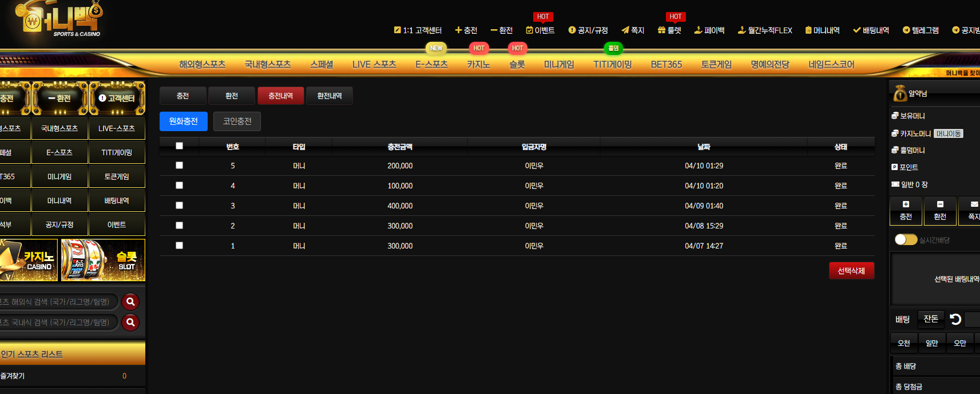Click the magnifier icon for overseas sports search
Image resolution: width=980 pixels, height=394 pixels.
pyautogui.click(x=130, y=302)
